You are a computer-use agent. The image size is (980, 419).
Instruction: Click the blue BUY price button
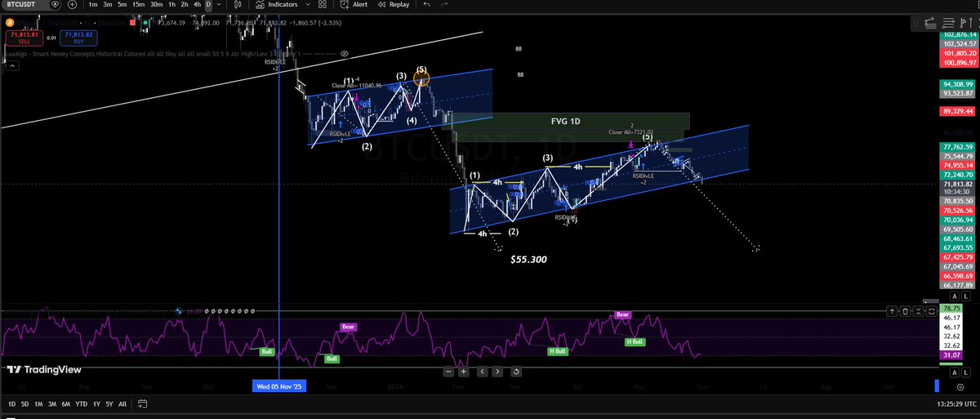click(78, 38)
